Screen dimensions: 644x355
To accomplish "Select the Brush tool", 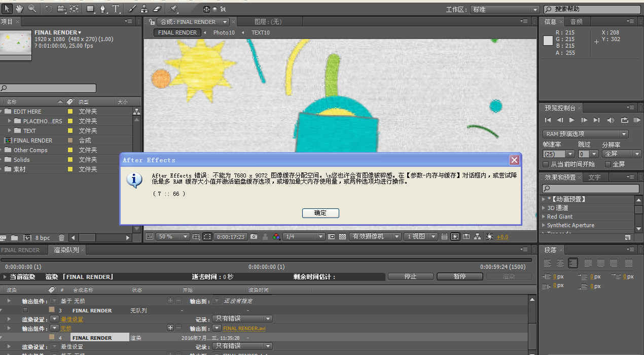I will pyautogui.click(x=132, y=9).
